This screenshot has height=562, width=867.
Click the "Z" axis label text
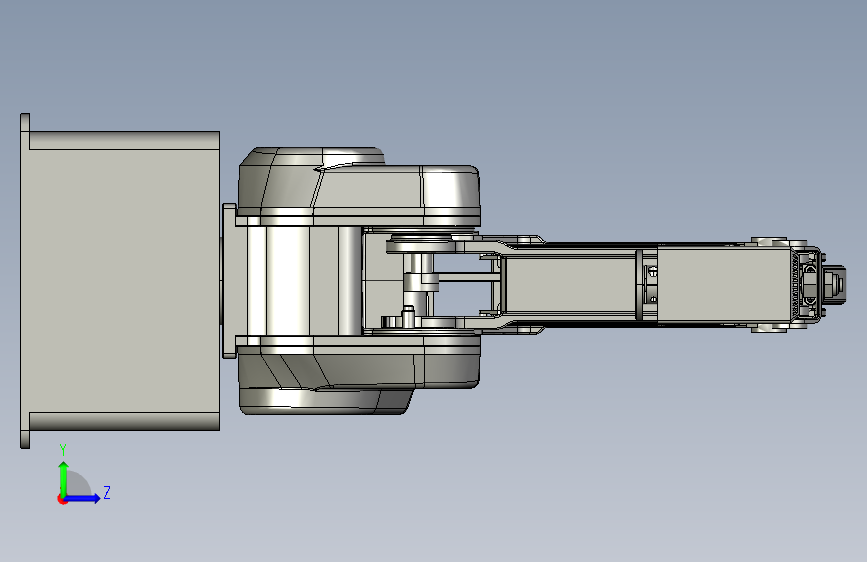[x=107, y=492]
